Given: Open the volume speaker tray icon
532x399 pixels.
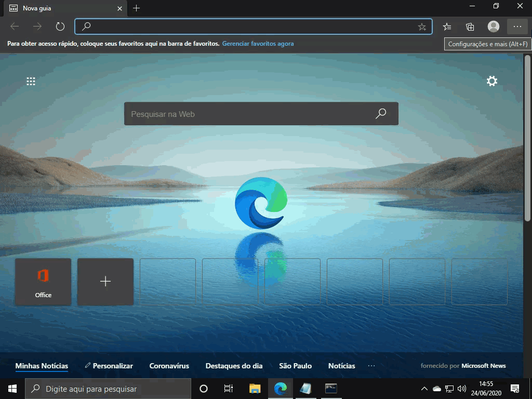Looking at the screenshot, I should pyautogui.click(x=461, y=389).
